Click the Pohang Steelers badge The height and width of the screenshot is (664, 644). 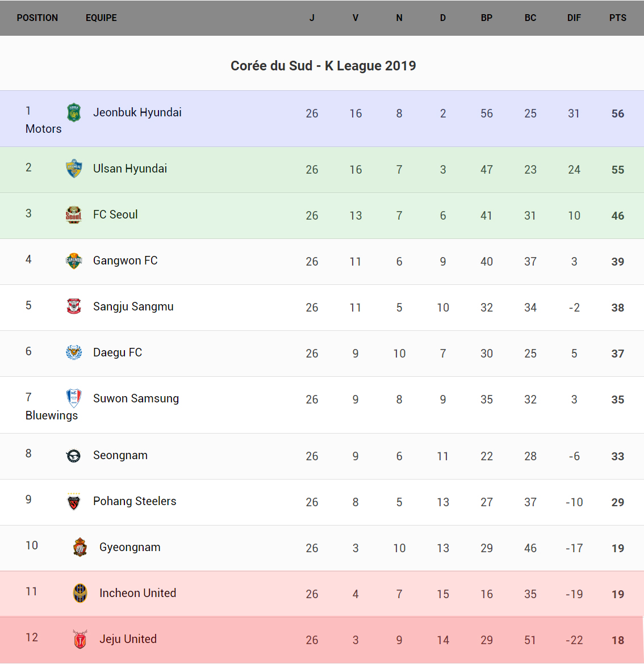click(74, 501)
